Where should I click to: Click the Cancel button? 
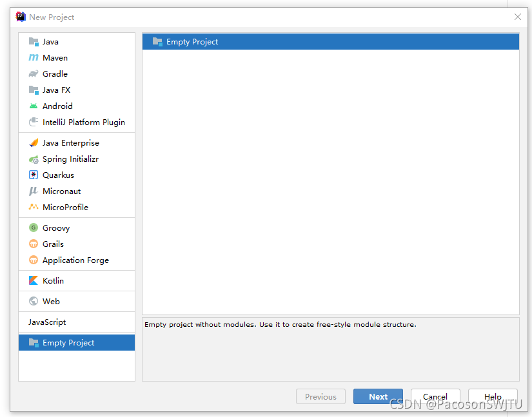click(x=435, y=396)
